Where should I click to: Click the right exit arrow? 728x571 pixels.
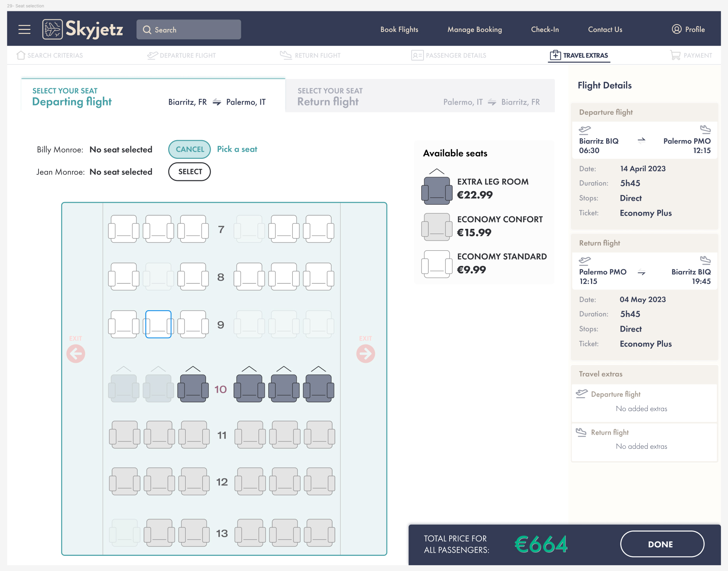coord(366,353)
